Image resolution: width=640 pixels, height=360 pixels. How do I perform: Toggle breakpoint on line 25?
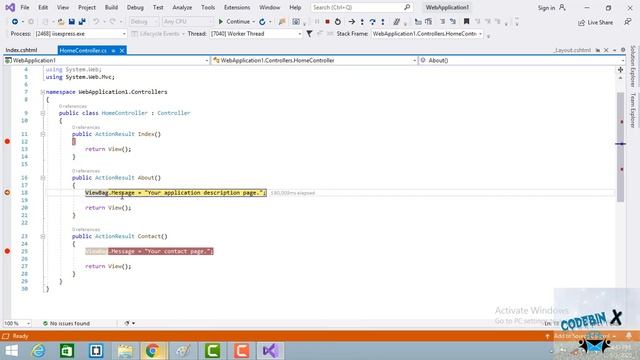pos(7,251)
